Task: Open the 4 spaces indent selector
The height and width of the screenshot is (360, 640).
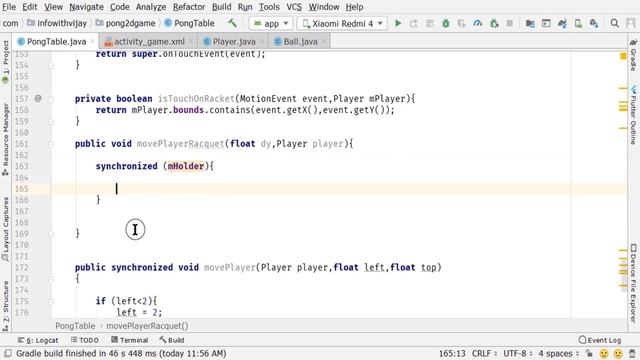Action: pos(558,353)
